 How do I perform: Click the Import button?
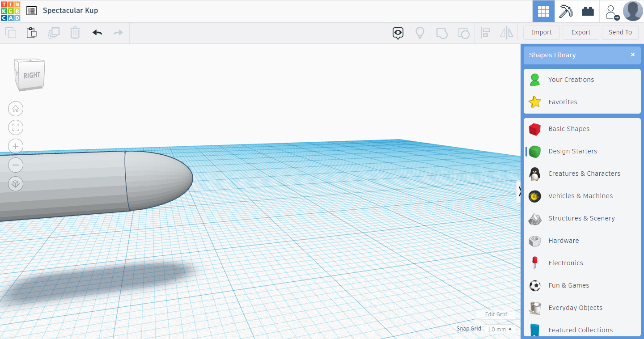pyautogui.click(x=542, y=32)
